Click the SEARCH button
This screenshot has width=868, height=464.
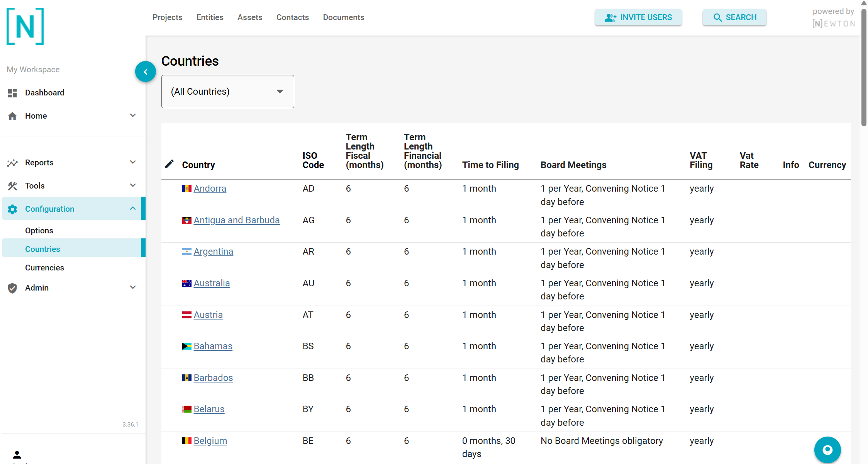tap(734, 17)
